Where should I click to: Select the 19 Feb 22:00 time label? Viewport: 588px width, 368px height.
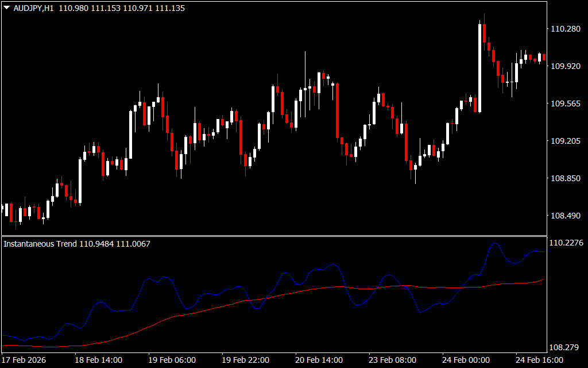click(x=245, y=360)
